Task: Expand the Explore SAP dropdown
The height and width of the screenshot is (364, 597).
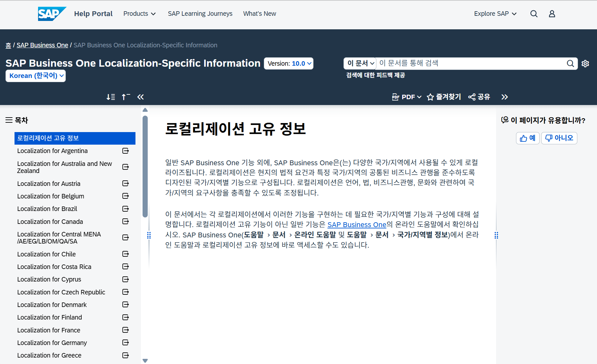Action: 495,14
